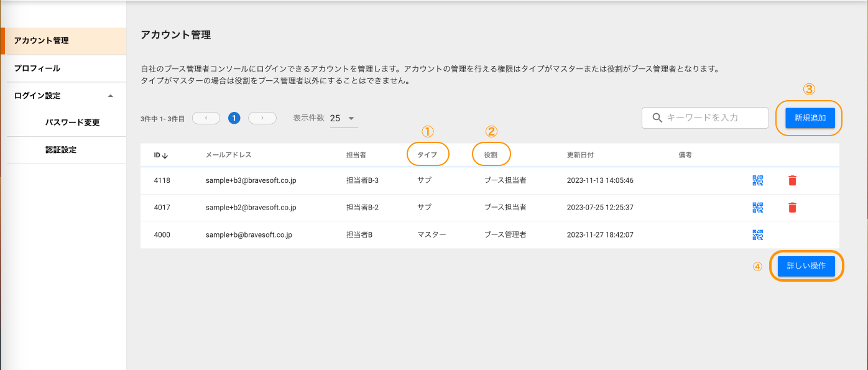Delete account 4017 with trash icon
868x370 pixels.
792,207
